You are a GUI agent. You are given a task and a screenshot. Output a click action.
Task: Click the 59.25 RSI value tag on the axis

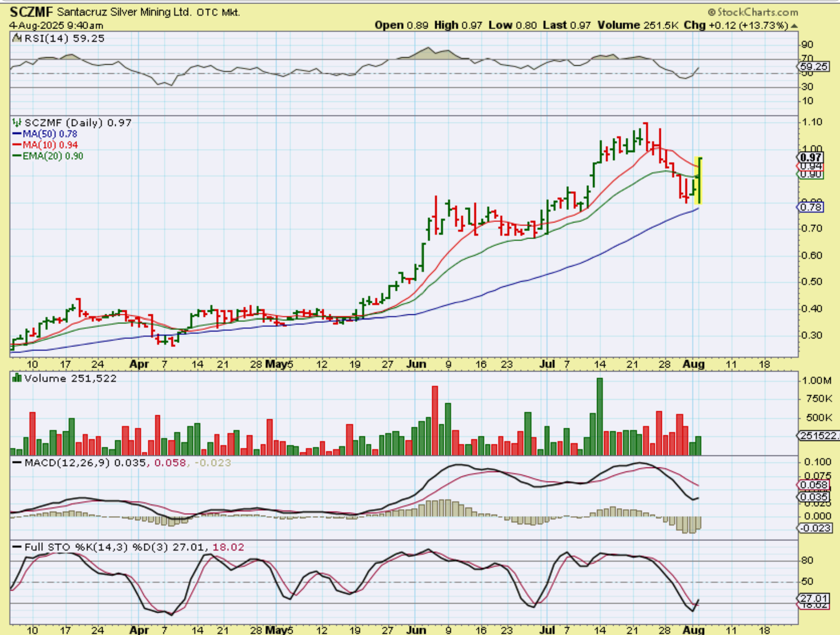(x=814, y=67)
